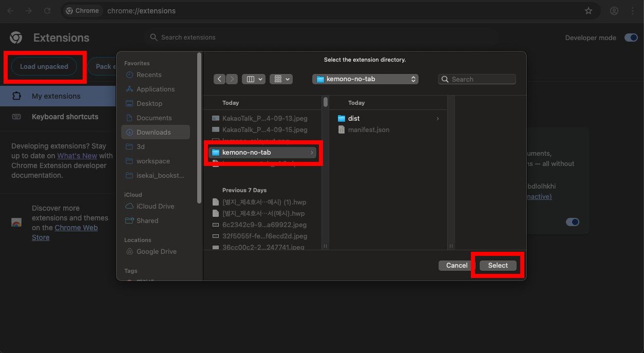The image size is (644, 353).
Task: Open the grouping options dropdown chevron
Action: pos(287,79)
